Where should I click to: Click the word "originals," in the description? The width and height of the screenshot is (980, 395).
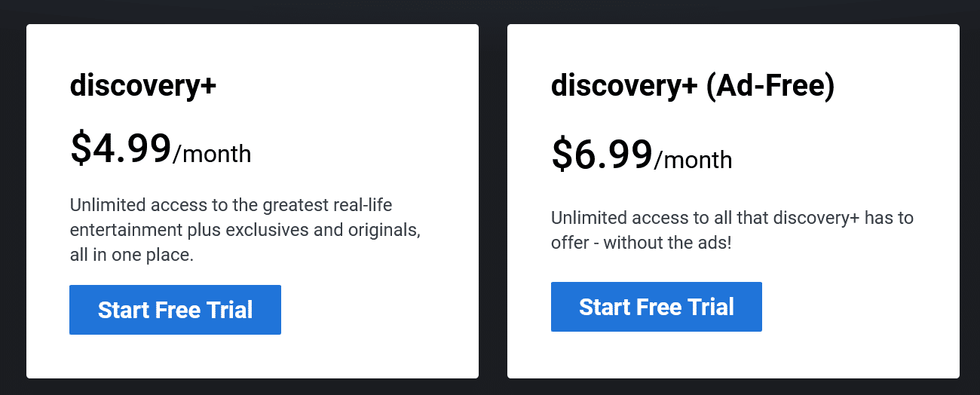tap(381, 230)
